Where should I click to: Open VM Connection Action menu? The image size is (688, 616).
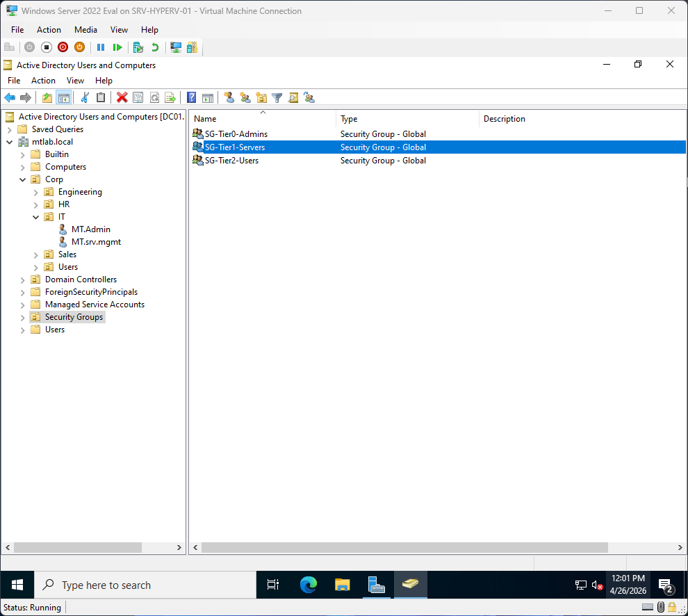(x=49, y=29)
